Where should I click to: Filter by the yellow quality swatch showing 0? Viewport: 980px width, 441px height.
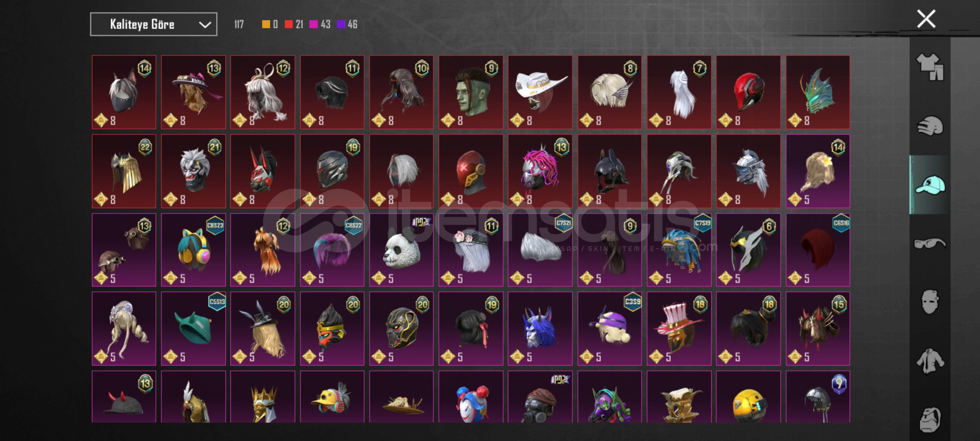point(270,24)
